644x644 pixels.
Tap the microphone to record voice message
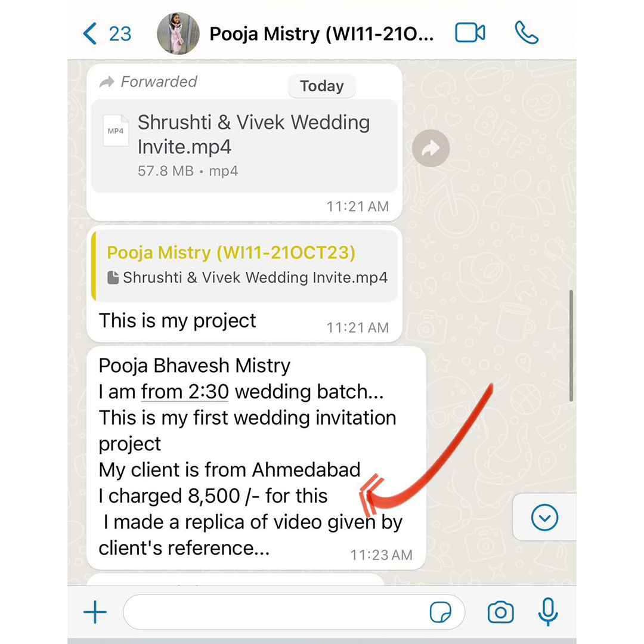(x=547, y=612)
